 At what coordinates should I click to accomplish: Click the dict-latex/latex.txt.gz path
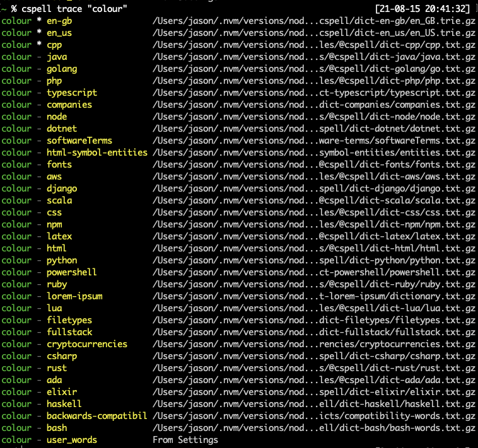[314, 236]
